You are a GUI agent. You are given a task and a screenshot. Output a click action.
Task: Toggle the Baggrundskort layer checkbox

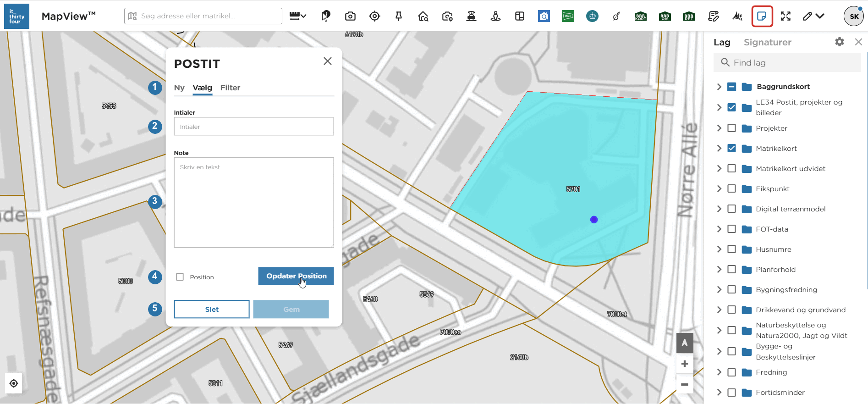pos(732,87)
